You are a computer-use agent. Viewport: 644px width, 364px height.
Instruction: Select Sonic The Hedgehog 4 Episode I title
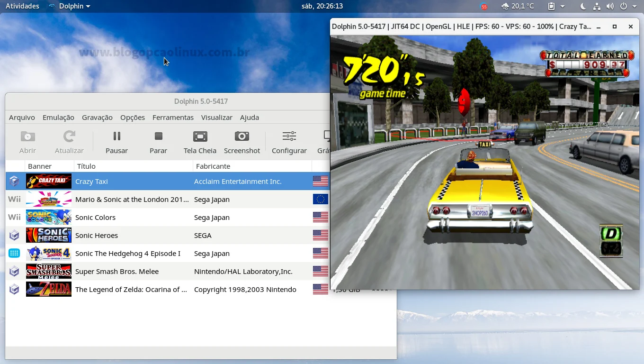(128, 254)
